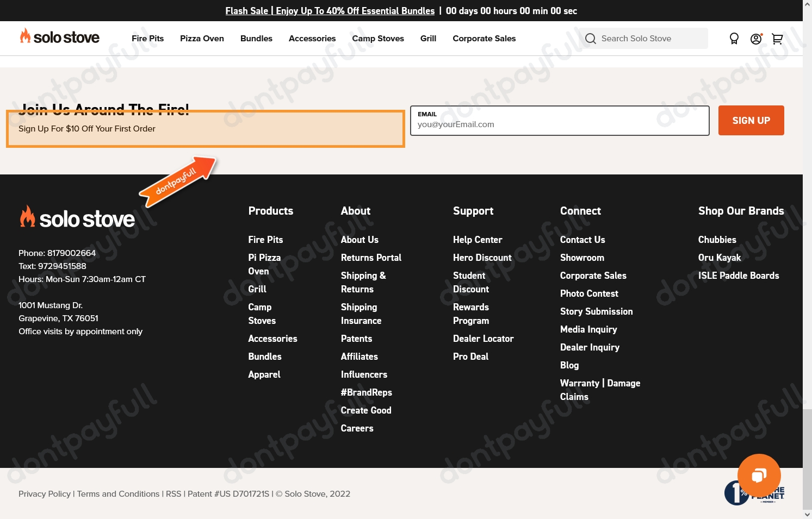812x519 pixels.
Task: Open Dealer Inquiry link
Action: pyautogui.click(x=590, y=347)
